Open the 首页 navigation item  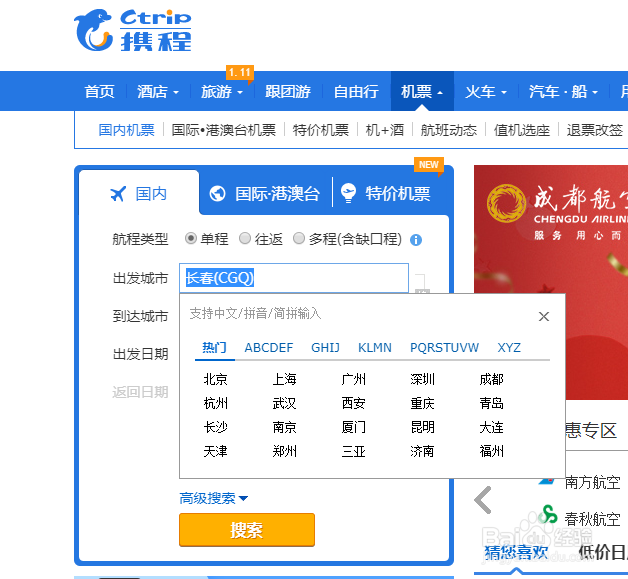click(x=99, y=92)
